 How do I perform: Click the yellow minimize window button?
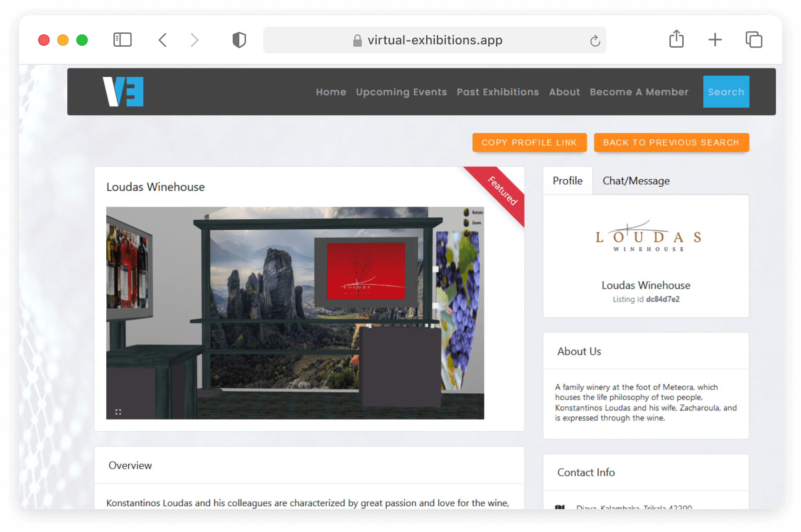(x=63, y=40)
